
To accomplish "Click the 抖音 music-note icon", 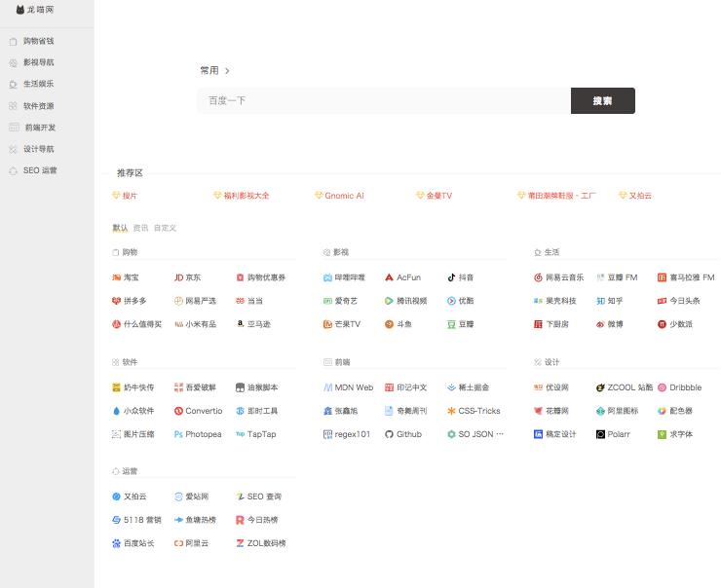I will 451,277.
